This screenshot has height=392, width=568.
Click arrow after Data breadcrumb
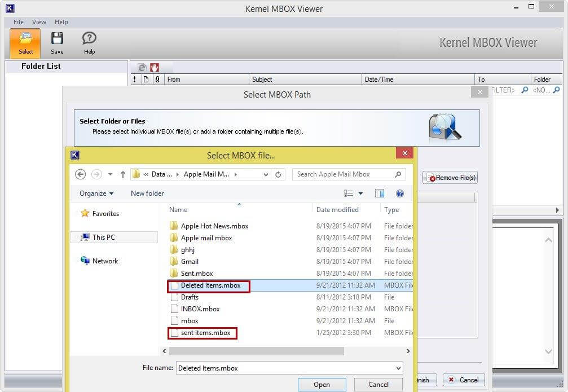pos(178,175)
